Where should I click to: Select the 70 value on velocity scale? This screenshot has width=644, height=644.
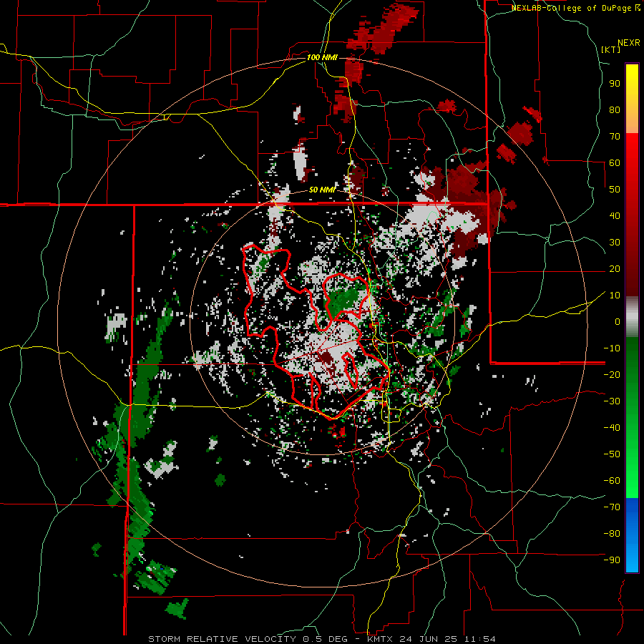tap(615, 137)
